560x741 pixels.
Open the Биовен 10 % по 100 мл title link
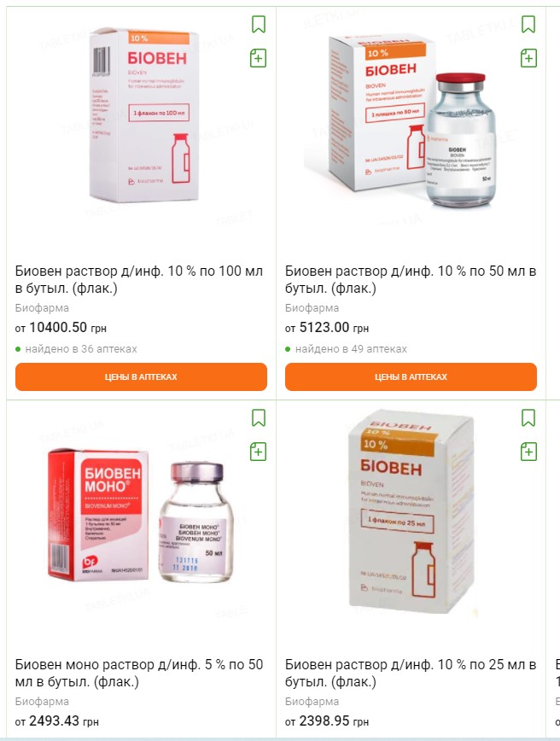click(139, 279)
